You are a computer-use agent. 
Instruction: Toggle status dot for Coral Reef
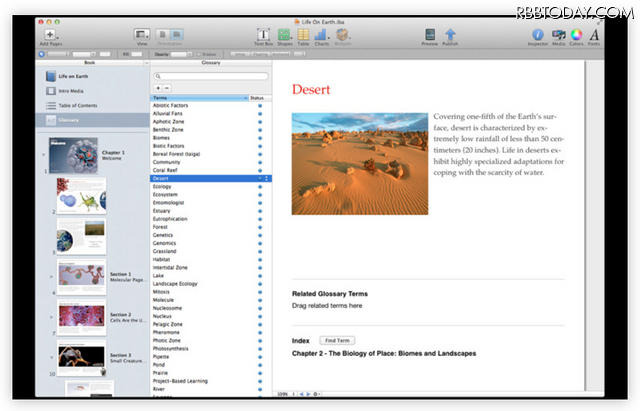pos(261,171)
